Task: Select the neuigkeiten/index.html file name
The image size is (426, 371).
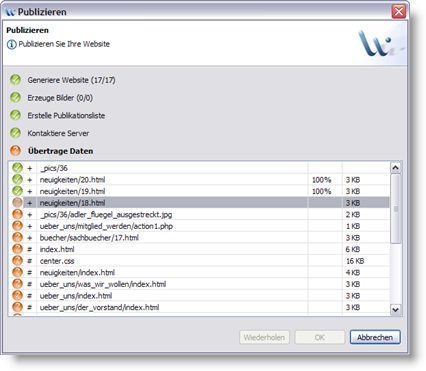Action: 77,273
